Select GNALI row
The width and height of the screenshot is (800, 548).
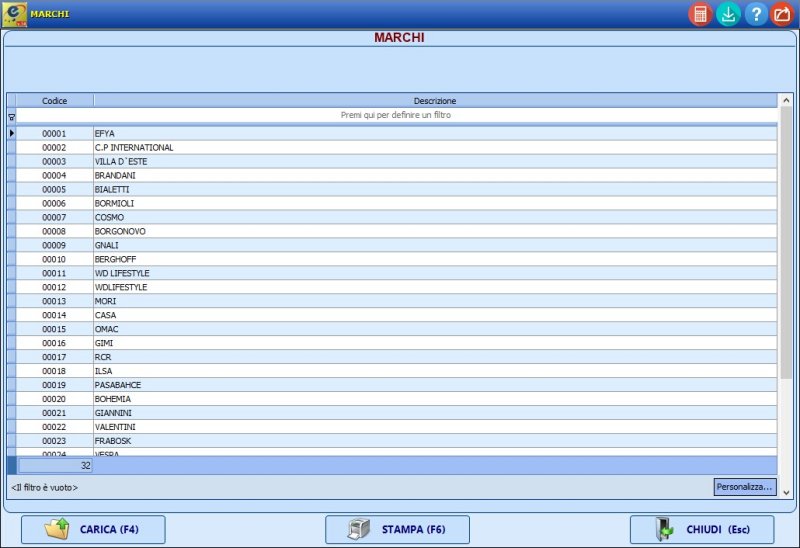coord(396,245)
